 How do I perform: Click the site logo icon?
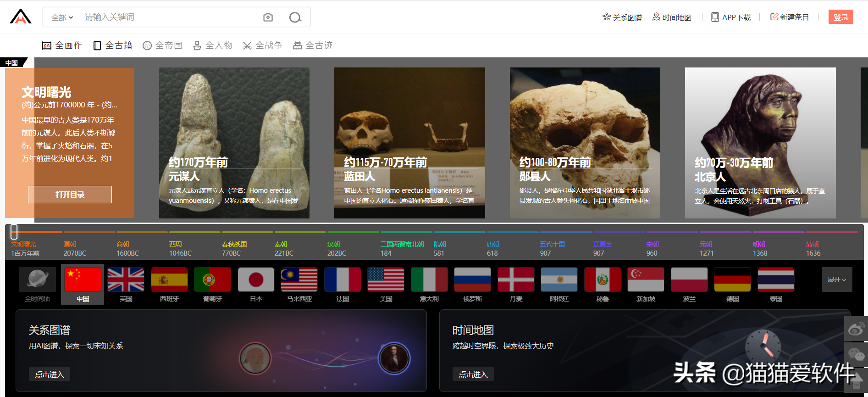(x=21, y=17)
